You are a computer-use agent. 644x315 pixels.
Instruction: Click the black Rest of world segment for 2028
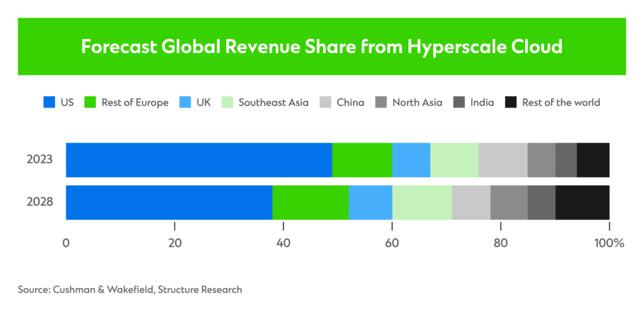click(x=582, y=202)
